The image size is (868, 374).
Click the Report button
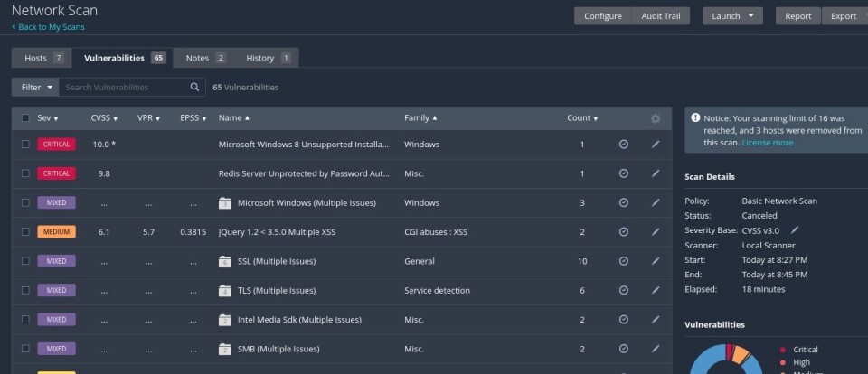click(797, 16)
